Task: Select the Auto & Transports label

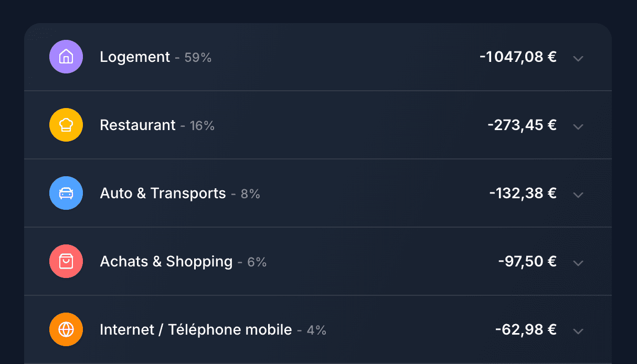Action: click(x=163, y=193)
